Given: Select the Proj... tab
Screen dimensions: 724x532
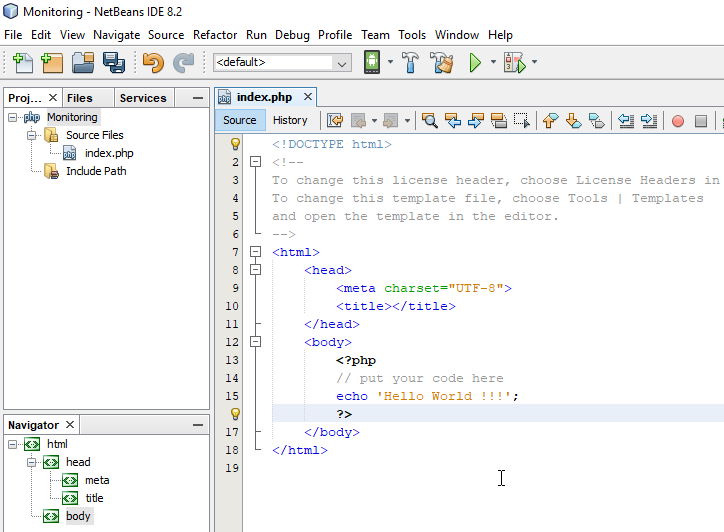Looking at the screenshot, I should (25, 98).
